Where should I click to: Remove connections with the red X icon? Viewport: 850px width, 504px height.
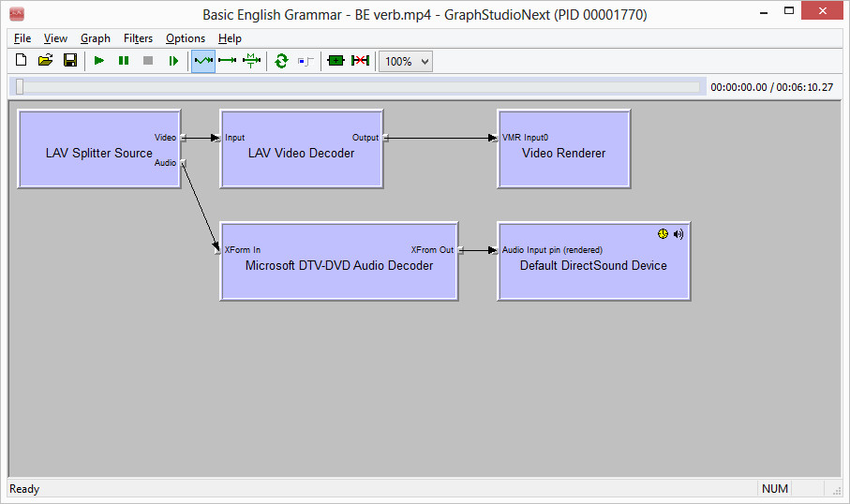(x=361, y=61)
